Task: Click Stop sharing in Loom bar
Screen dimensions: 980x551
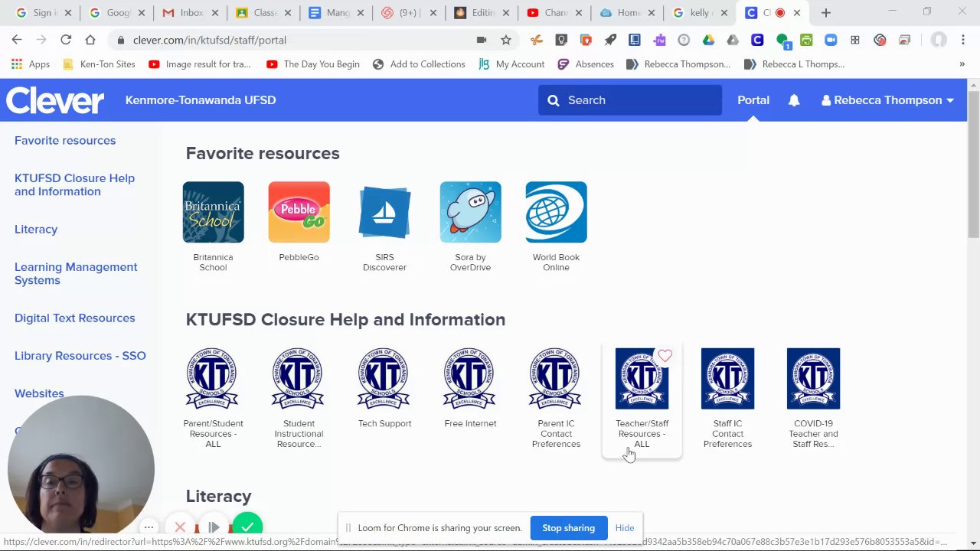Action: (568, 528)
